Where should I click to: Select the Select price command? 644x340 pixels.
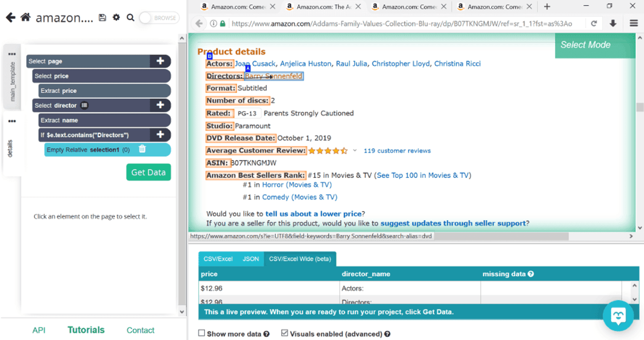point(101,76)
